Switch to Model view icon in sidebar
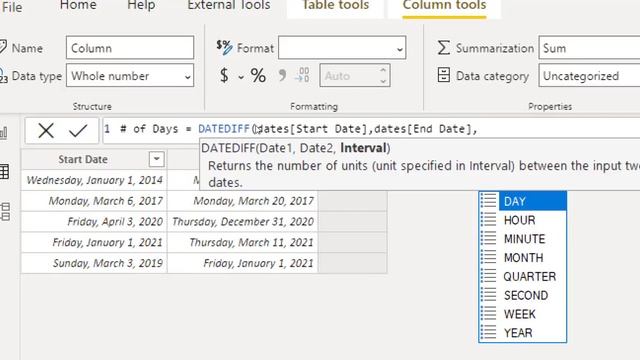Viewport: 640px width, 360px height. point(5,211)
